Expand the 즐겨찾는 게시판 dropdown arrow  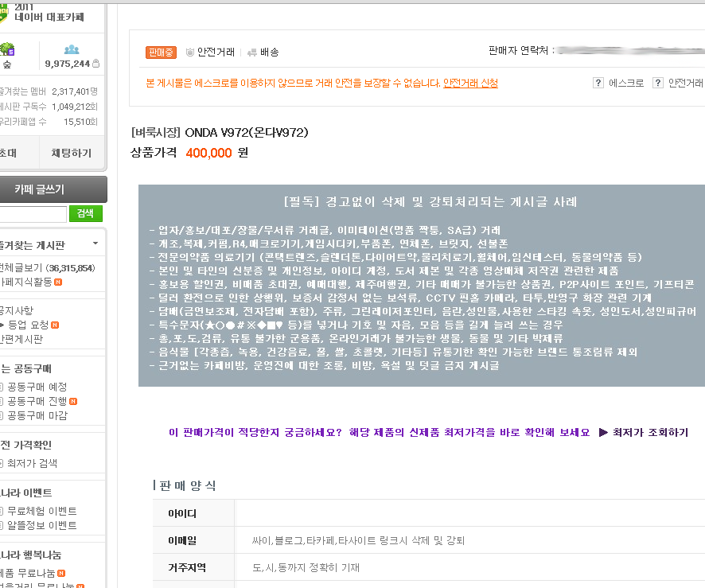(95, 243)
